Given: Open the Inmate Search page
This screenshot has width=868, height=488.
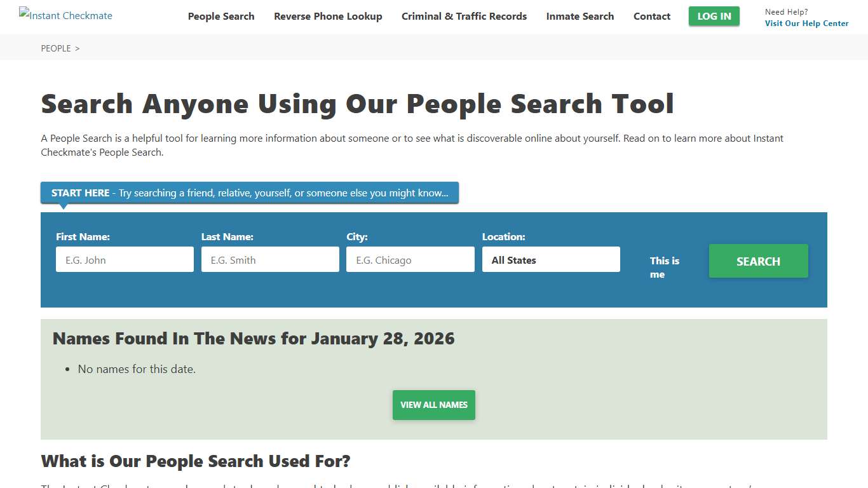Looking at the screenshot, I should pyautogui.click(x=580, y=16).
